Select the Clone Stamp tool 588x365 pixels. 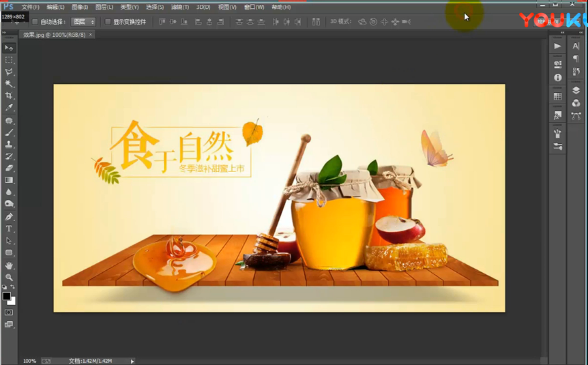point(9,145)
